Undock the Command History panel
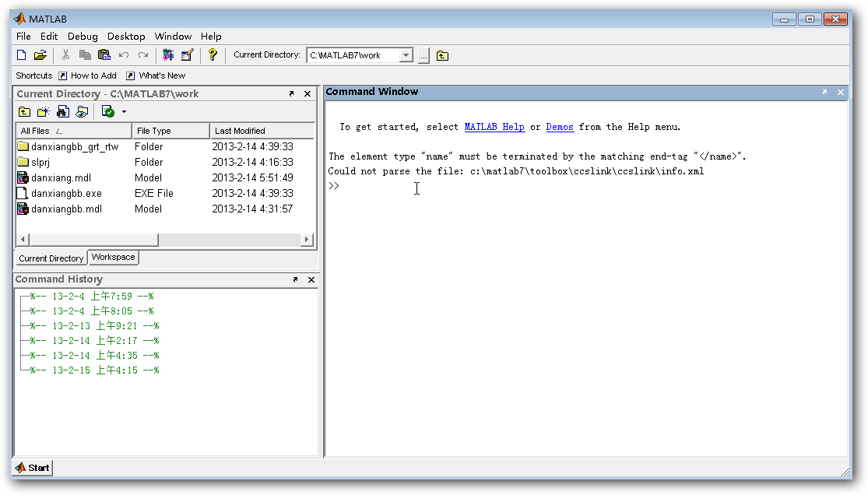Viewport: 868px width, 495px height. pos(296,279)
